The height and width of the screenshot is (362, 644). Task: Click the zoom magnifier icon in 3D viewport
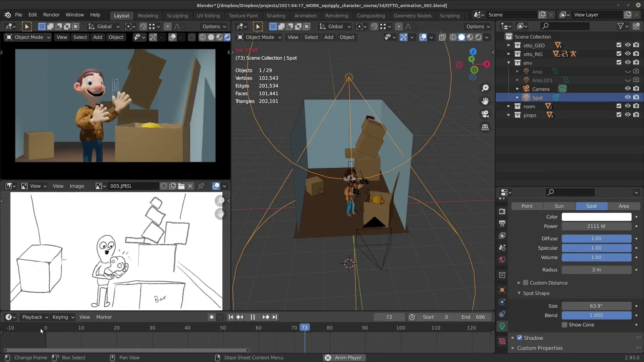pyautogui.click(x=485, y=88)
